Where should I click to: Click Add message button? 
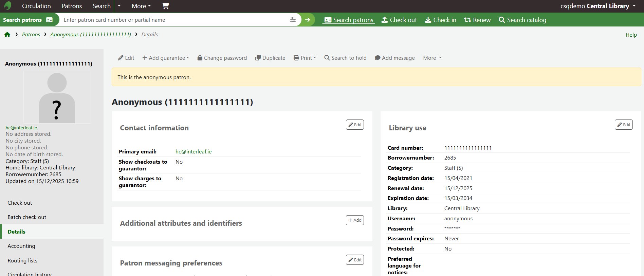click(395, 58)
